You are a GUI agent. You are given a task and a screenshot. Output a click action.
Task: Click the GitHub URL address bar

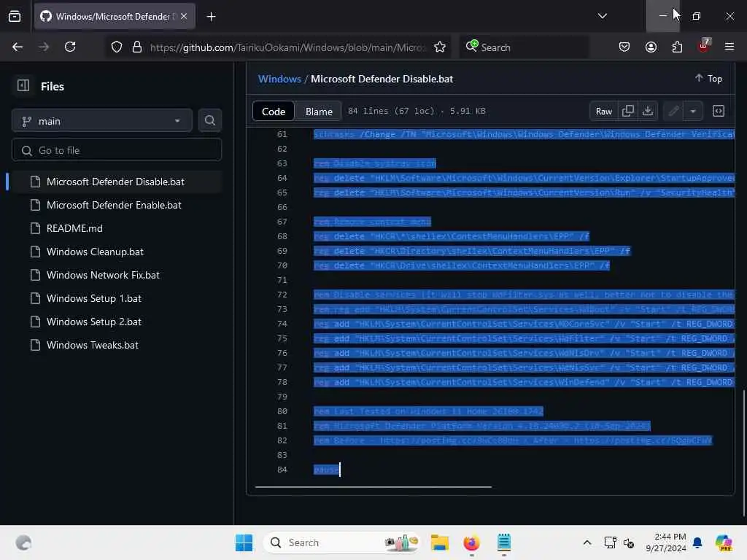coord(286,47)
